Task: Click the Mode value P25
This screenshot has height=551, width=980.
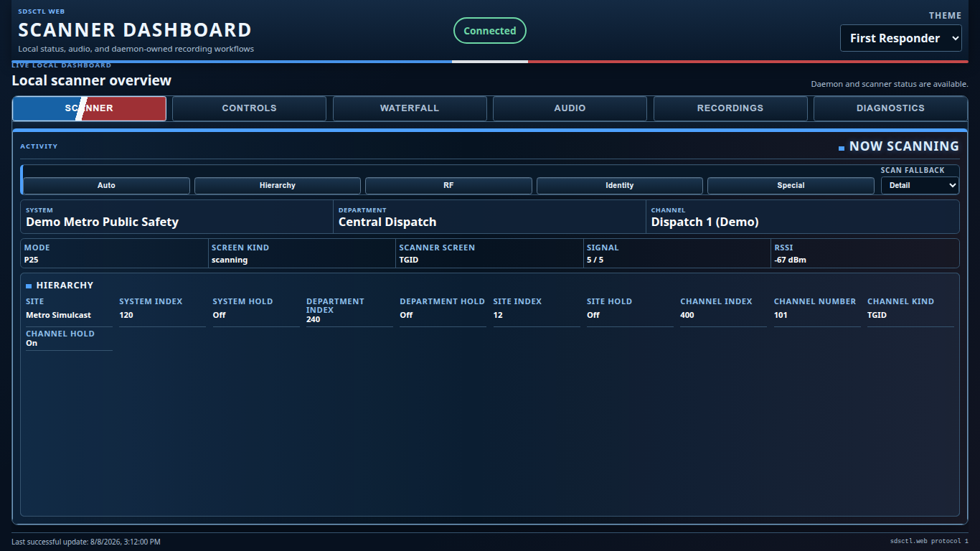Action: (x=32, y=260)
